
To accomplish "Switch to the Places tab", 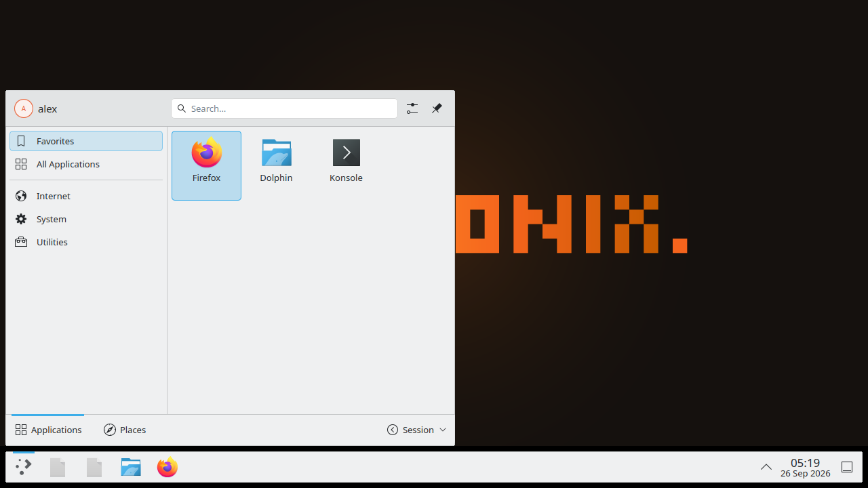I will point(125,430).
